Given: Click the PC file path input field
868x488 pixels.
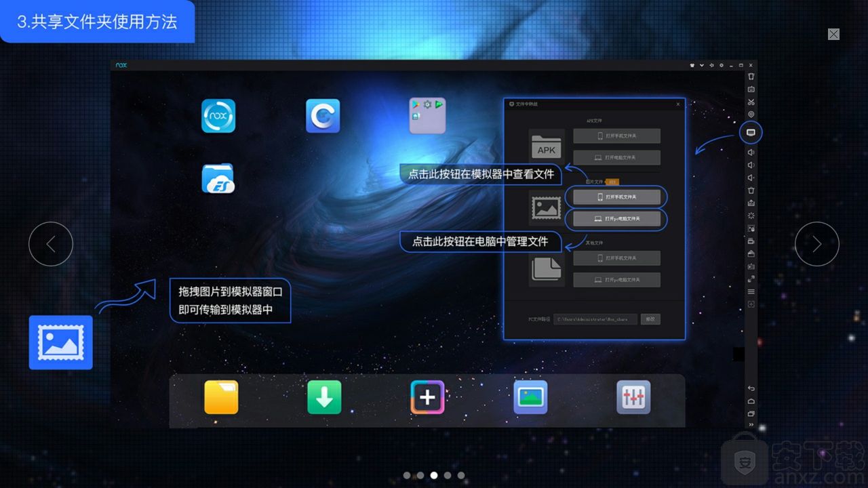Looking at the screenshot, I should click(x=595, y=319).
